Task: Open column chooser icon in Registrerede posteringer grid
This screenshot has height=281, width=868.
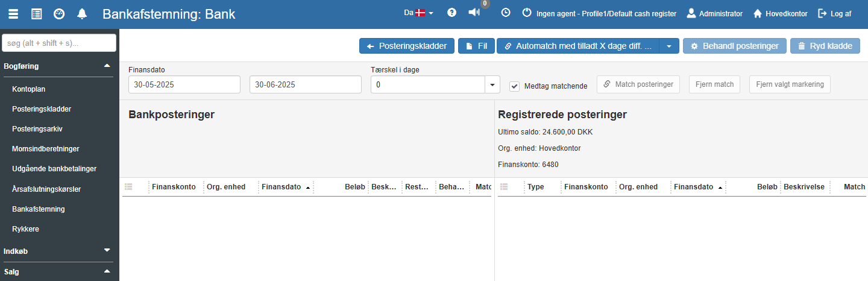Action: 505,187
